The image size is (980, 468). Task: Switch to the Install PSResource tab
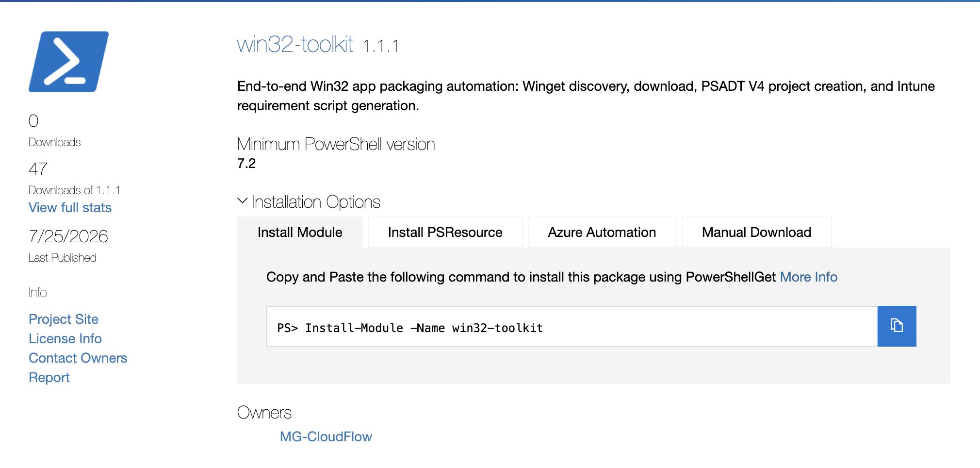point(445,232)
